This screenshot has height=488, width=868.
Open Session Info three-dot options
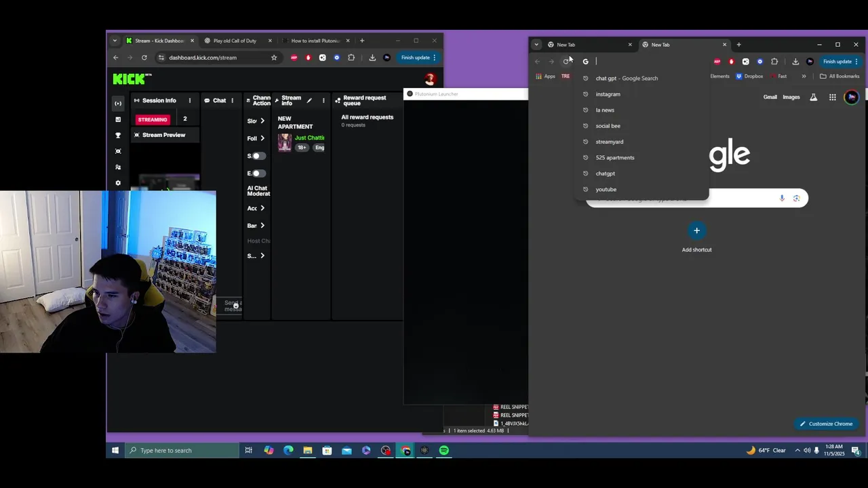click(190, 100)
